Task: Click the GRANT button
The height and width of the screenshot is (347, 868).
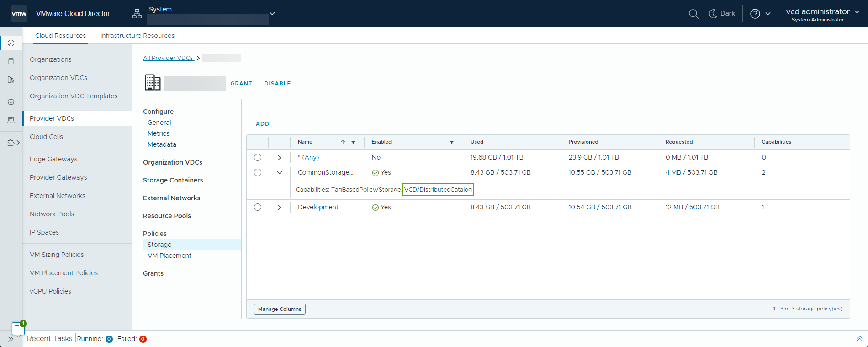Action: [241, 84]
